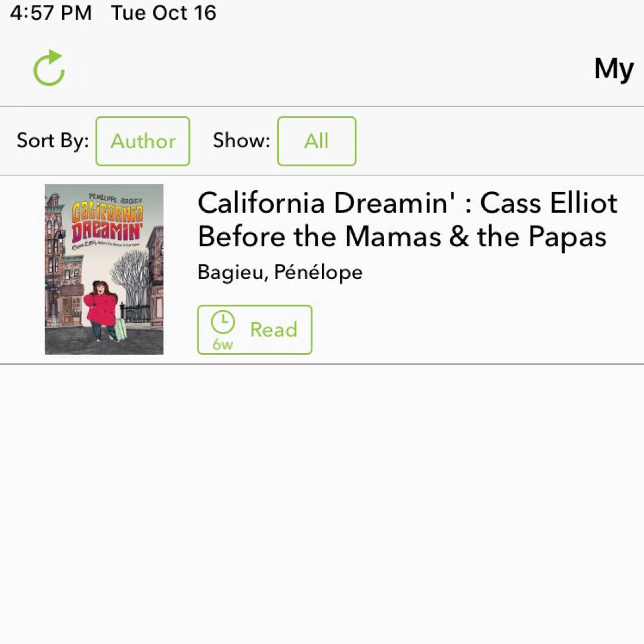The width and height of the screenshot is (644, 644).
Task: Click the "Show:" label text
Action: 241,141
